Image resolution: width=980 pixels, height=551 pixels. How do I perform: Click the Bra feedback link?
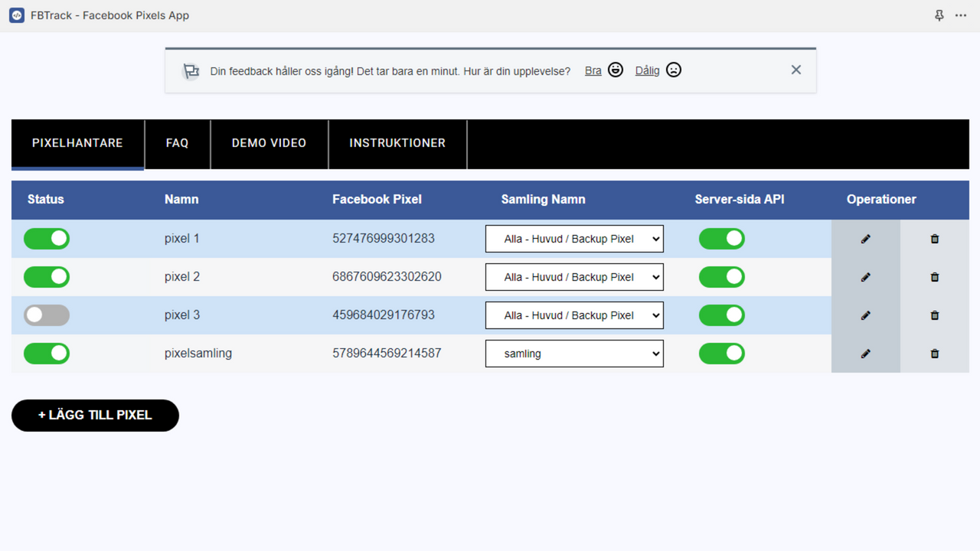593,70
